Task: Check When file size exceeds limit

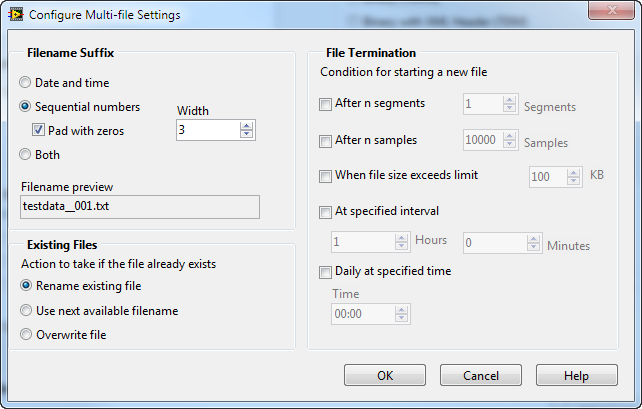Action: pos(325,176)
